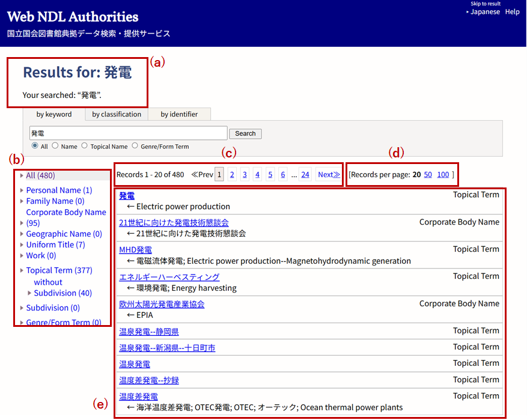Open the 発電 topical term record
The image size is (527, 420).
point(127,196)
